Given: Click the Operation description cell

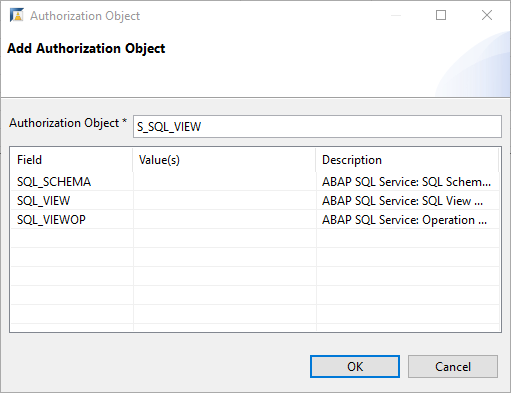Looking at the screenshot, I should 407,220.
